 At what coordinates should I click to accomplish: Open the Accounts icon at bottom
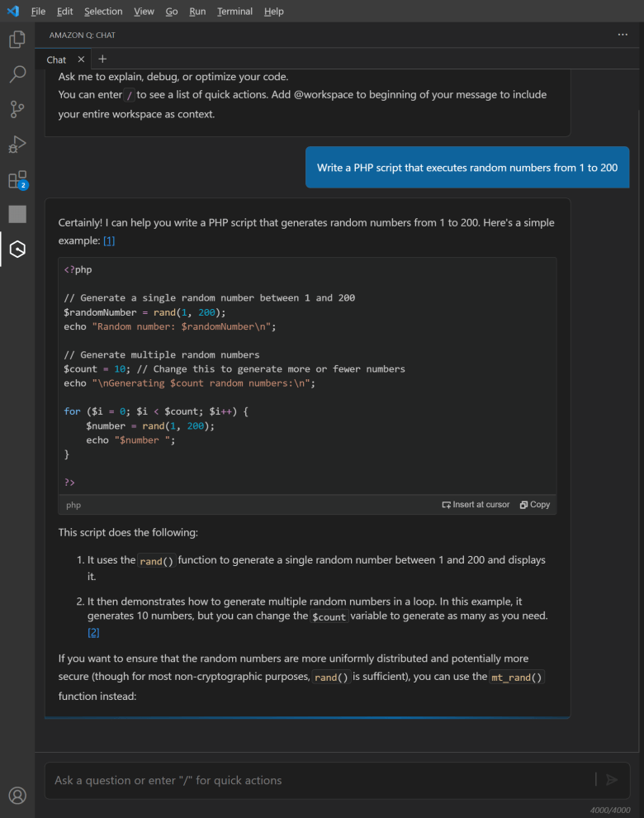click(17, 795)
